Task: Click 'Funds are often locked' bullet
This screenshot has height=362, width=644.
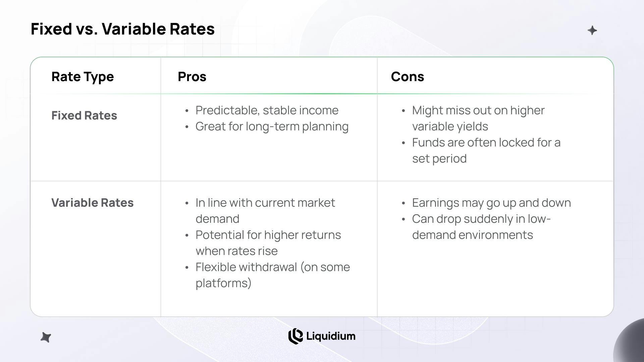Action: click(x=486, y=150)
